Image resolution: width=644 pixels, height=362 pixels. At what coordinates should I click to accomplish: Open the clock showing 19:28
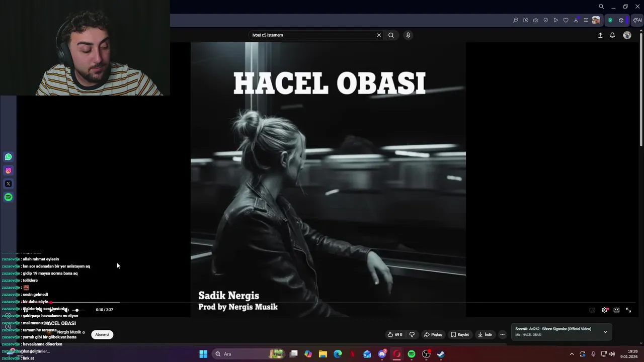point(629,354)
